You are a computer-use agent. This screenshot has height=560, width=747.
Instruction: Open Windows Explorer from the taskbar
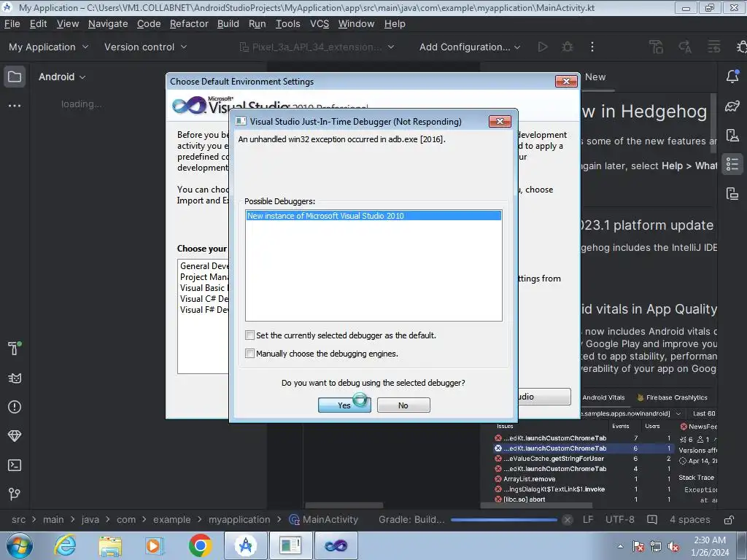point(110,545)
